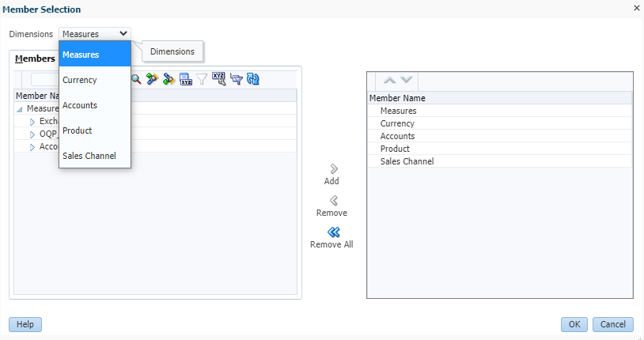Click the hierarchy funnel filter icon
Screen dimensions: 644x340
tap(237, 79)
